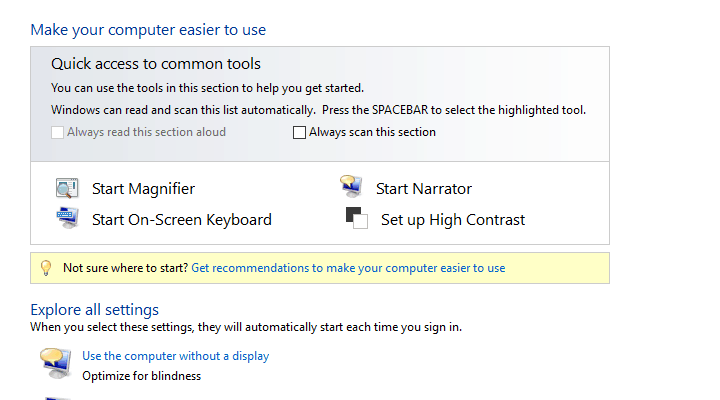Choose Set up High Contrast text
The image size is (720, 400).
tap(452, 219)
